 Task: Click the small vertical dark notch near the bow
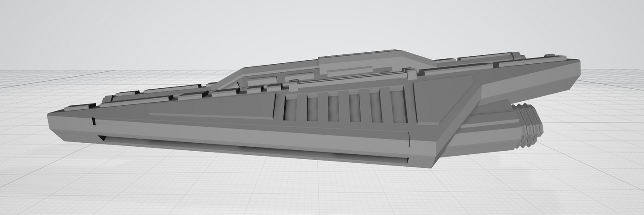pos(94,121)
